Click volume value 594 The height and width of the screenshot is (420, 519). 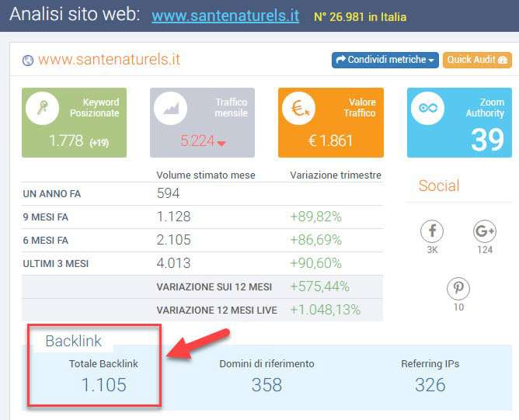(x=168, y=193)
